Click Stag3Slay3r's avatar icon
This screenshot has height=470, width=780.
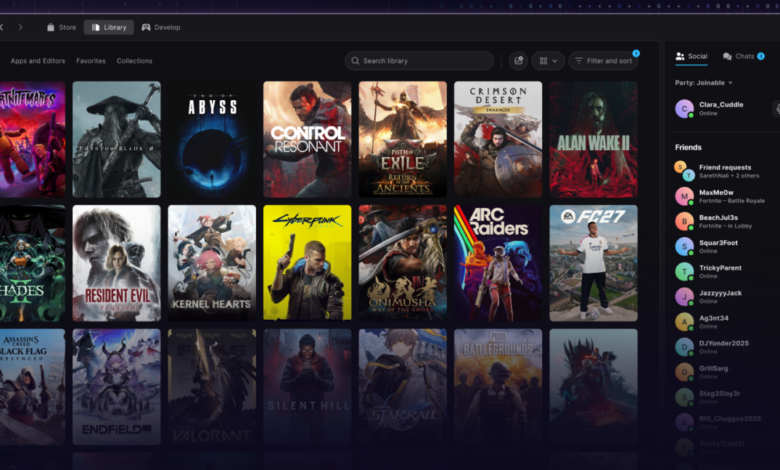click(x=684, y=397)
